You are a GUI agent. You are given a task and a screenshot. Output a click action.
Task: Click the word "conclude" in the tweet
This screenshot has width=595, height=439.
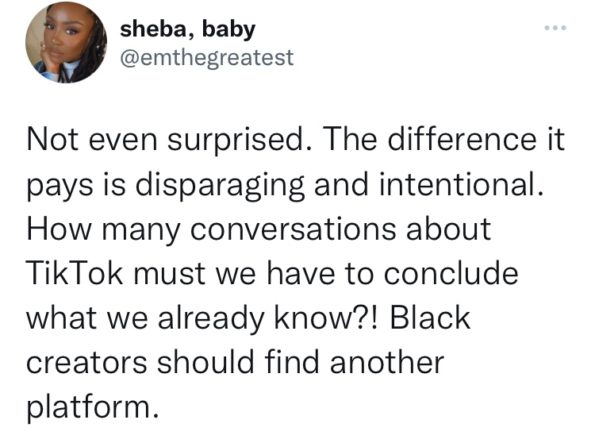[451, 273]
